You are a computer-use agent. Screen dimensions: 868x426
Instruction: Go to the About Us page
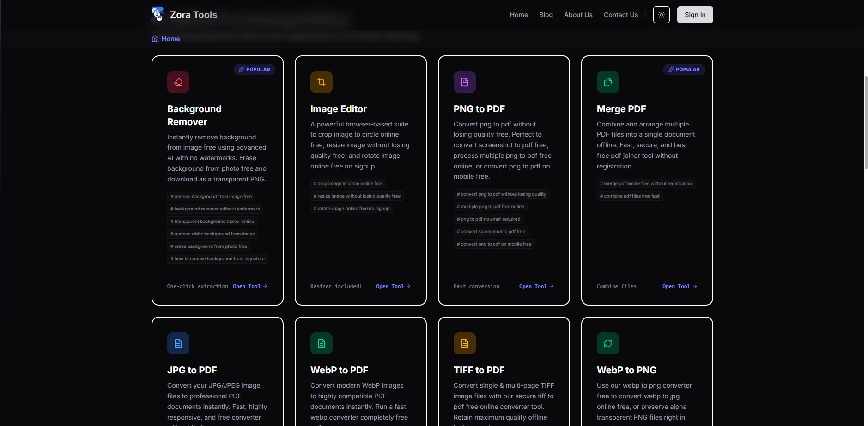point(578,15)
